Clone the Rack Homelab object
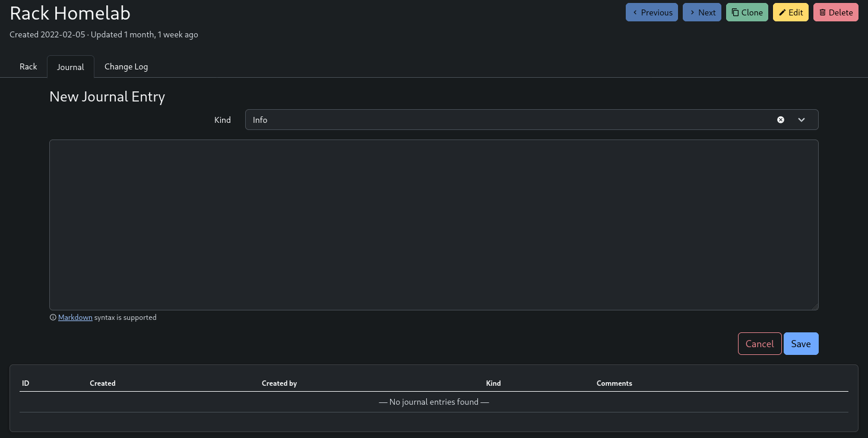868x438 pixels. [747, 12]
